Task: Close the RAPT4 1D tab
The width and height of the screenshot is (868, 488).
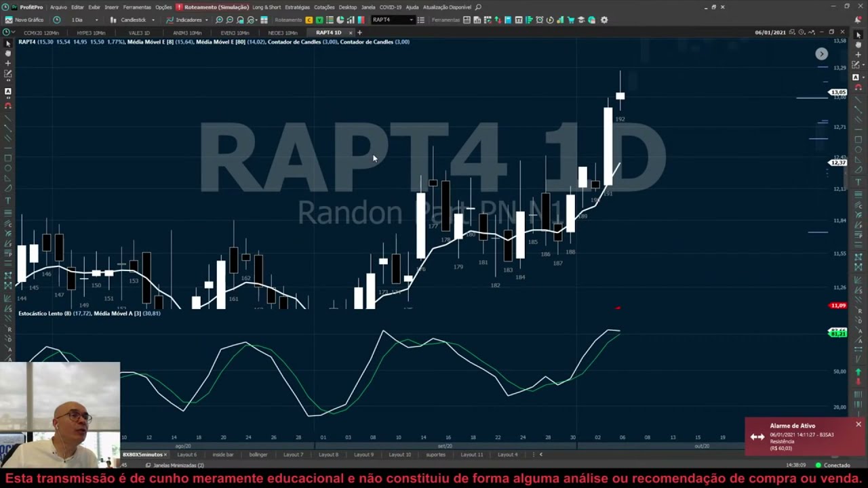Action: click(x=351, y=33)
